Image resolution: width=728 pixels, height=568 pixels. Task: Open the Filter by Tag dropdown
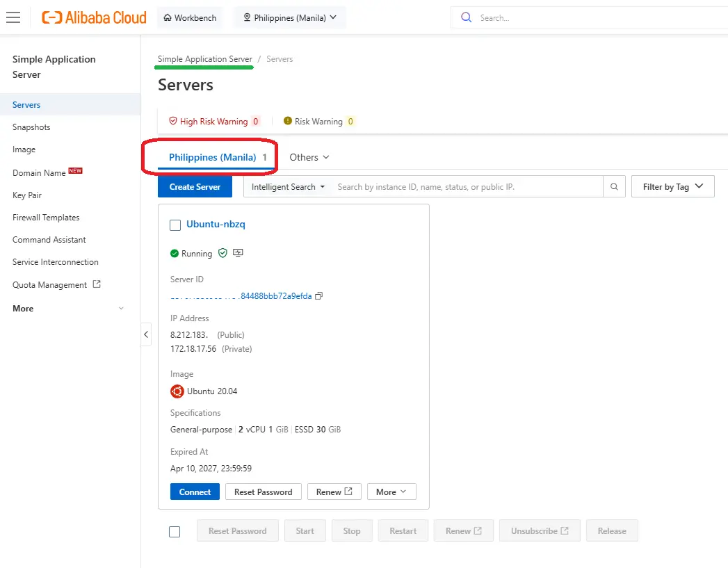coord(673,186)
